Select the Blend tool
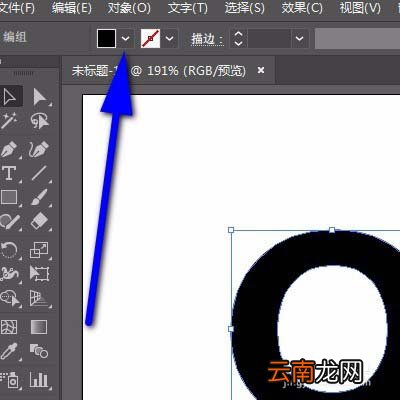The height and width of the screenshot is (400, 400). click(x=39, y=351)
